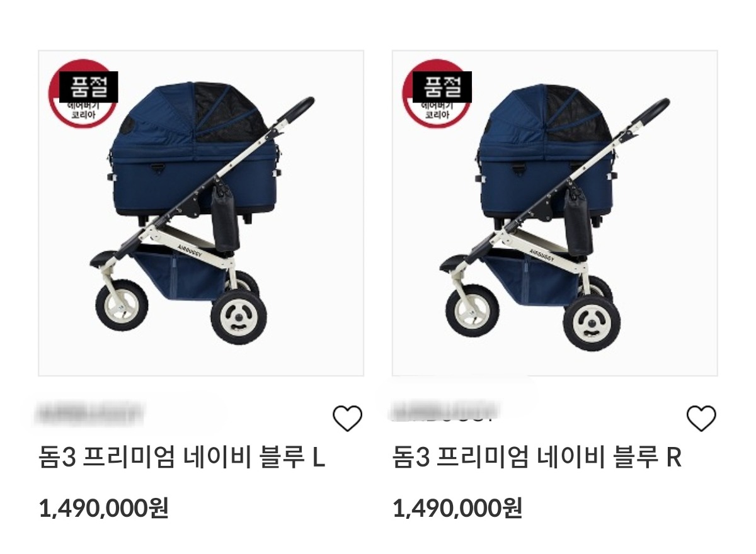Click the 품절 badge on the R stroller
The height and width of the screenshot is (554, 756).
pyautogui.click(x=442, y=87)
